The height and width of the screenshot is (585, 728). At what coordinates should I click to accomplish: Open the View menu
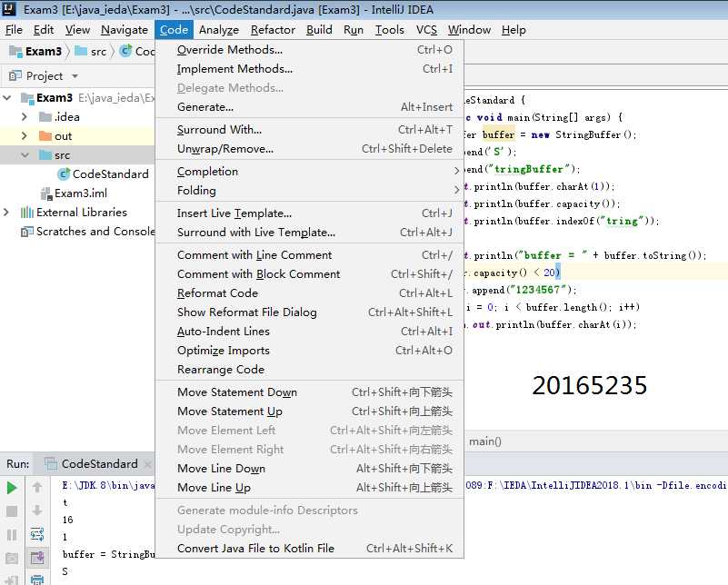[77, 30]
